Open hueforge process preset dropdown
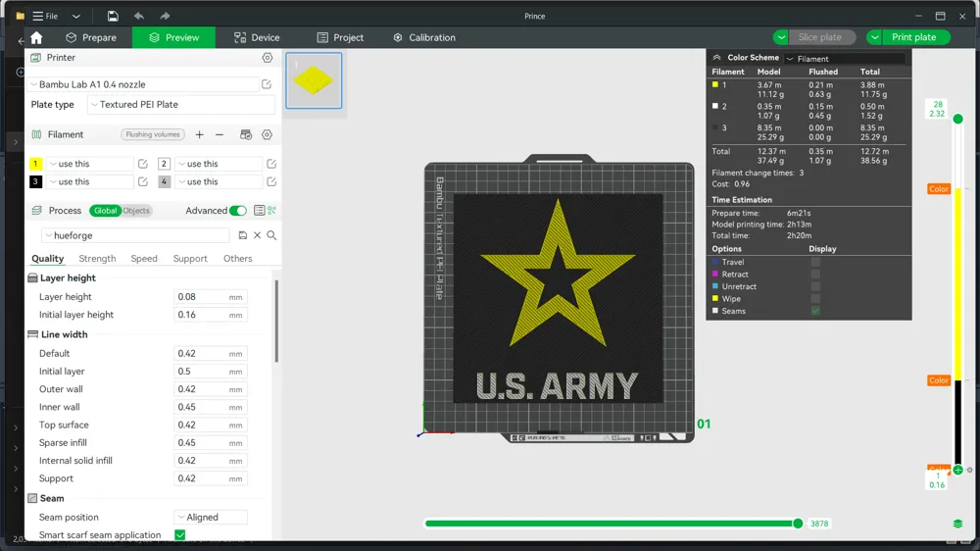The image size is (980, 551). [135, 235]
